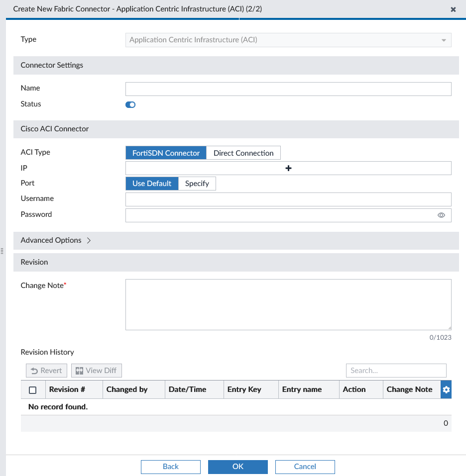Select Direct Connection as ACI Type

tap(243, 153)
